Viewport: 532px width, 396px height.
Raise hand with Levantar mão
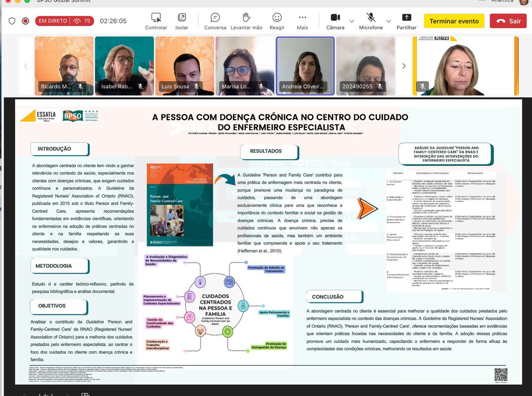coord(246,21)
